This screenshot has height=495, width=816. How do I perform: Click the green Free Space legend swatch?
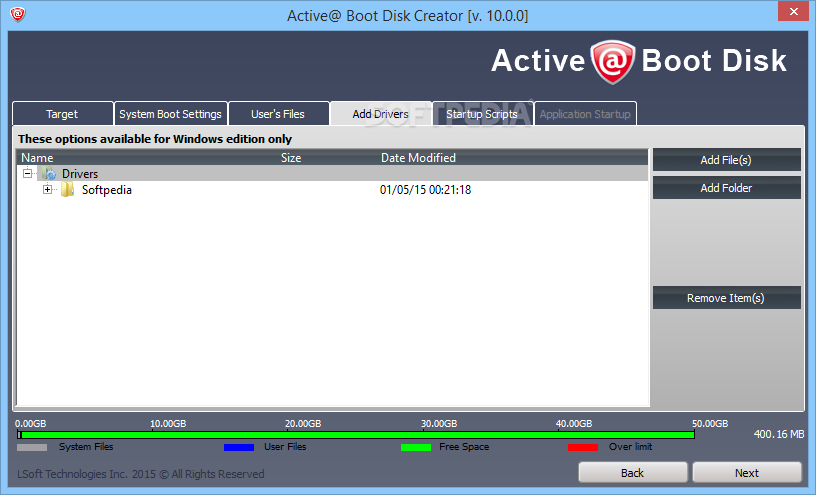click(x=416, y=447)
